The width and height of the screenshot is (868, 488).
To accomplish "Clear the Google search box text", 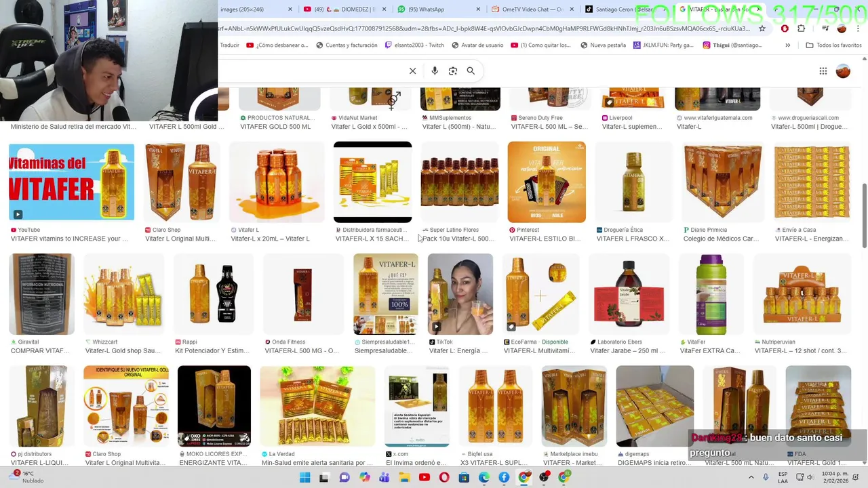I will point(412,70).
